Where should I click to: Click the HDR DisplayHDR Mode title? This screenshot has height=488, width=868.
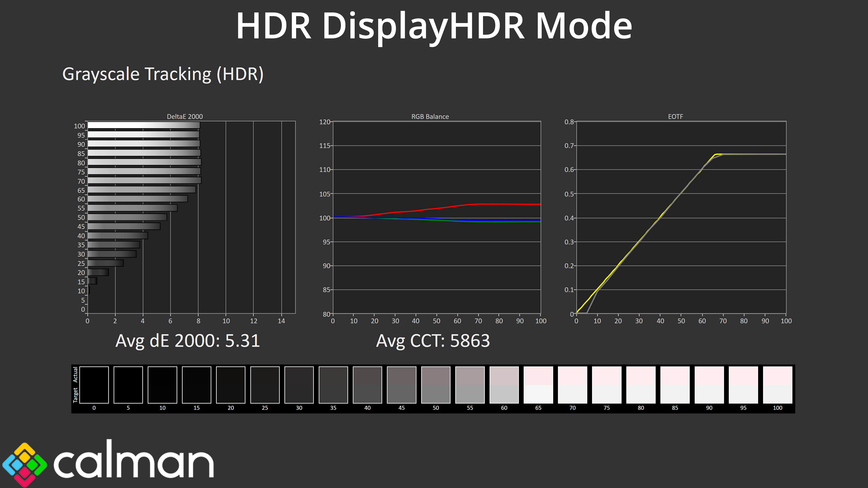(x=434, y=26)
